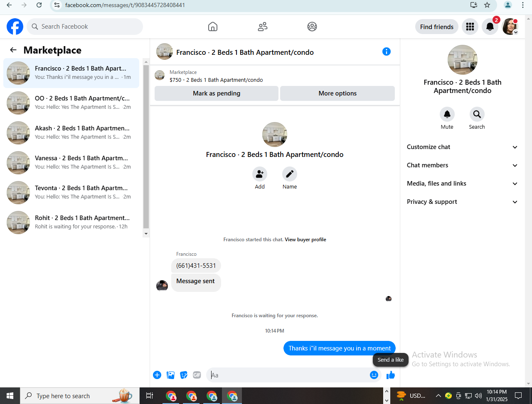Open more actions plus icon in composer
This screenshot has width=532, height=404.
click(x=157, y=375)
